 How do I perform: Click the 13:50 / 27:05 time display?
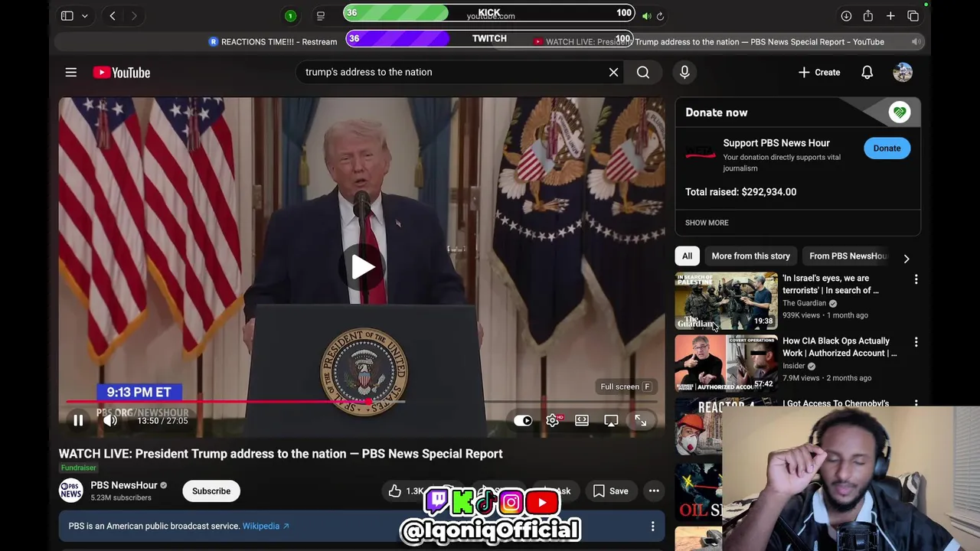[x=162, y=421]
